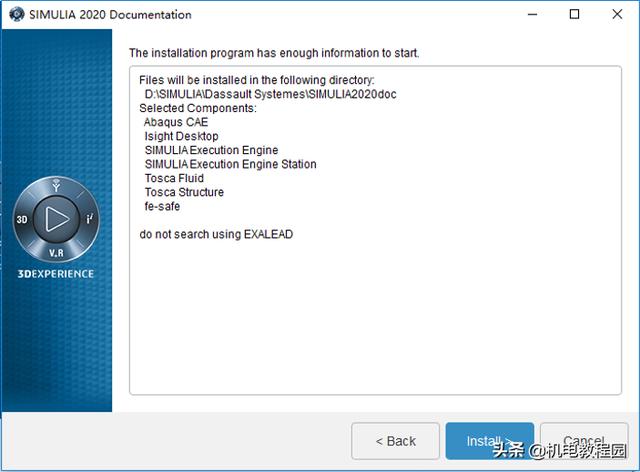
Task: Go back with the Back button
Action: (x=395, y=441)
